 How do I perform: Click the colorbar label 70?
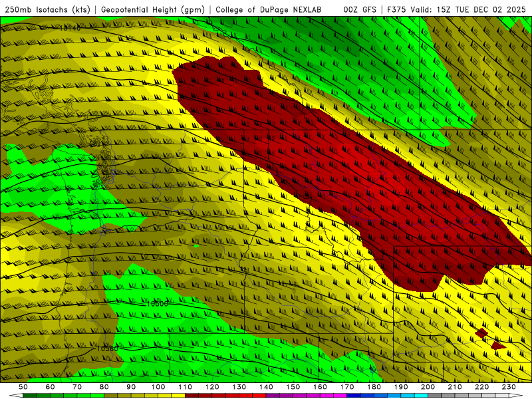[x=77, y=387]
